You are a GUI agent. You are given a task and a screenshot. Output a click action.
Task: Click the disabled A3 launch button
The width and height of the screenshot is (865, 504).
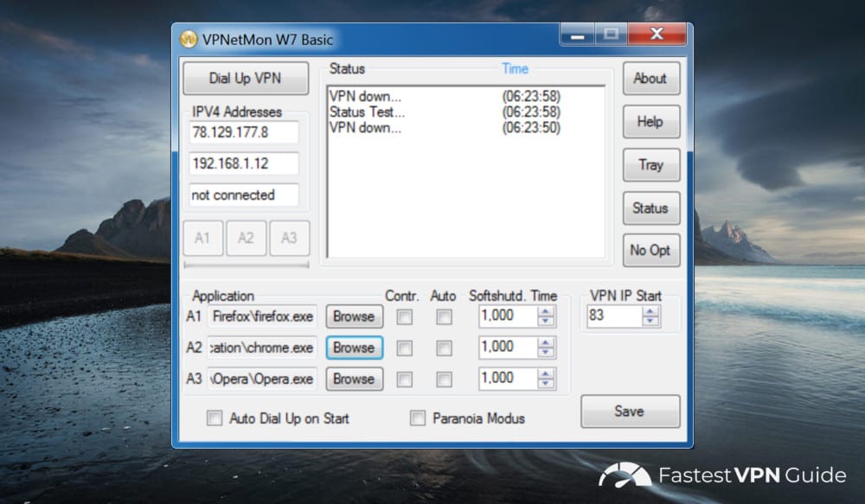tap(289, 239)
